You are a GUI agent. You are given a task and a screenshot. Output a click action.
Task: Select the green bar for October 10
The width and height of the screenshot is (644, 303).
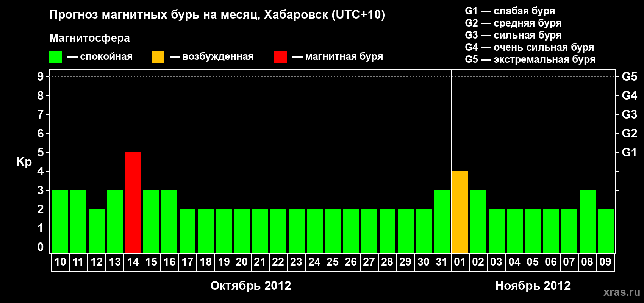(x=60, y=221)
